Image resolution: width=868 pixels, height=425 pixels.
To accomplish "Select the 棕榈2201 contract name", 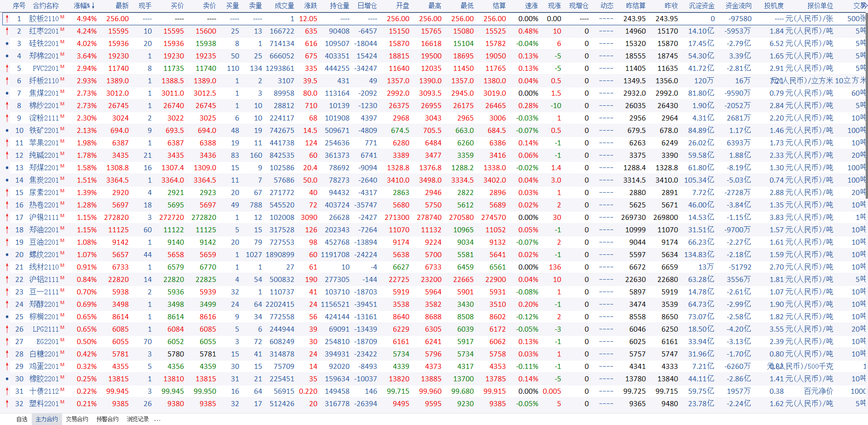I will click(x=44, y=317).
